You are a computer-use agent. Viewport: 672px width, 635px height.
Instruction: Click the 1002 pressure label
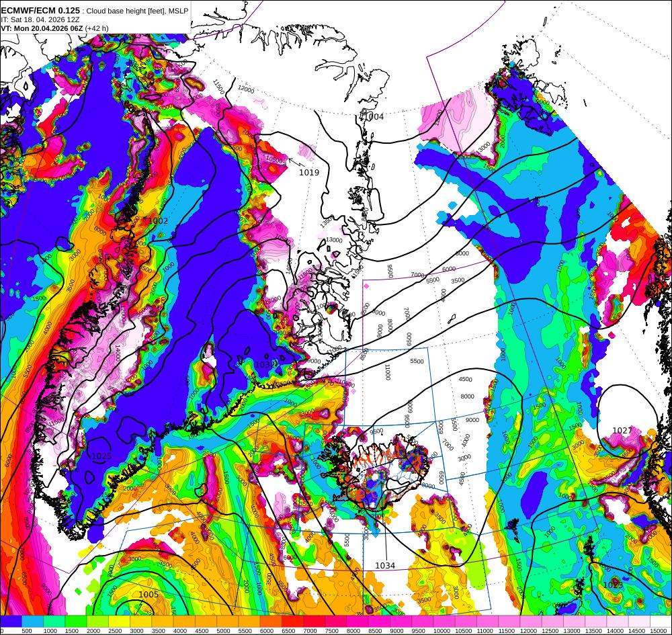pyautogui.click(x=158, y=220)
